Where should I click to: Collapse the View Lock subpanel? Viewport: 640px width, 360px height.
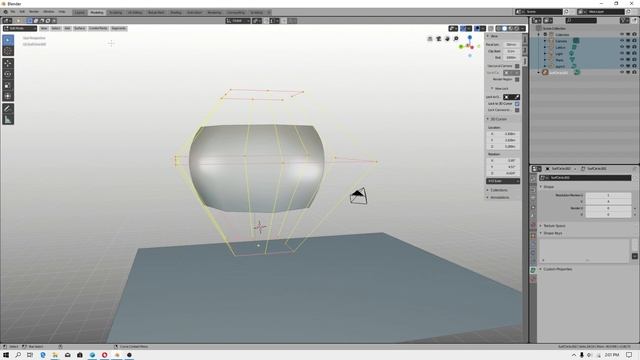click(492, 89)
